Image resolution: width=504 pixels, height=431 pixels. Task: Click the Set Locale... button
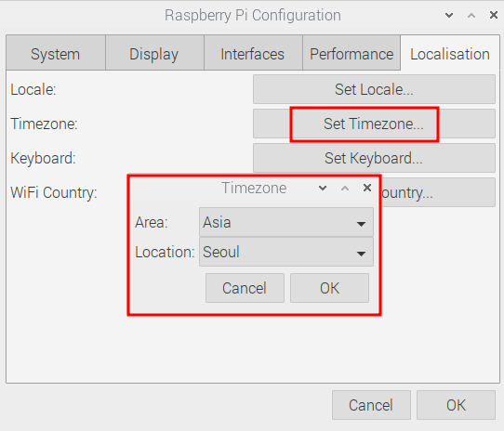(374, 89)
